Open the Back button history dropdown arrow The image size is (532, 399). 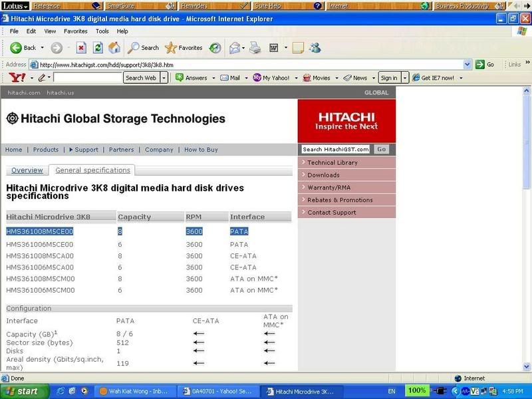[x=43, y=48]
